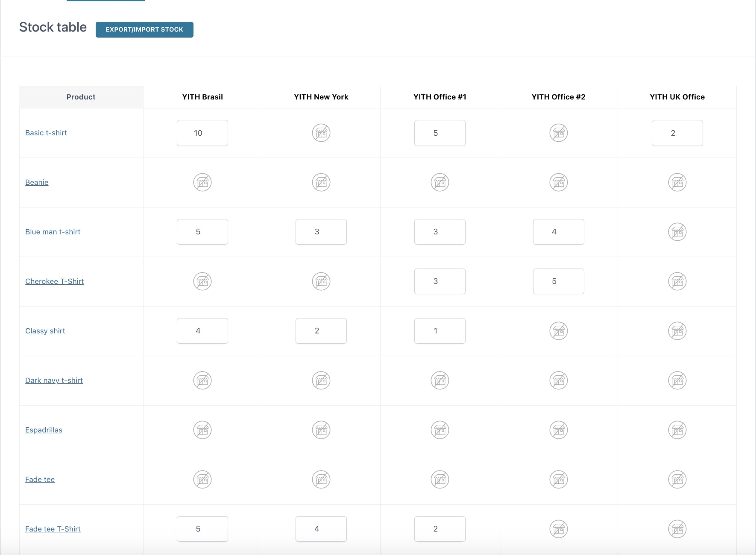
Task: Open the Blue man t-shirt link
Action: coord(53,232)
